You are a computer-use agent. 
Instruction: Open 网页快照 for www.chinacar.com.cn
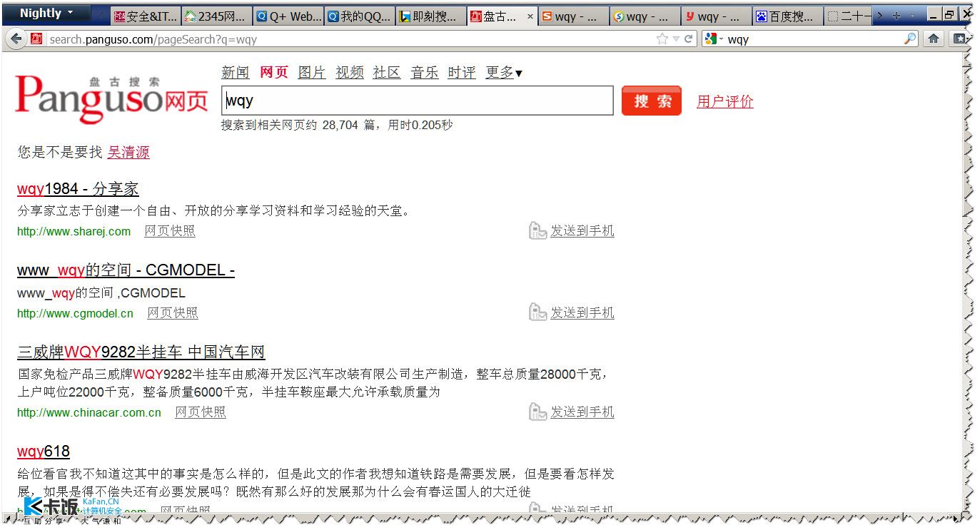pyautogui.click(x=201, y=412)
